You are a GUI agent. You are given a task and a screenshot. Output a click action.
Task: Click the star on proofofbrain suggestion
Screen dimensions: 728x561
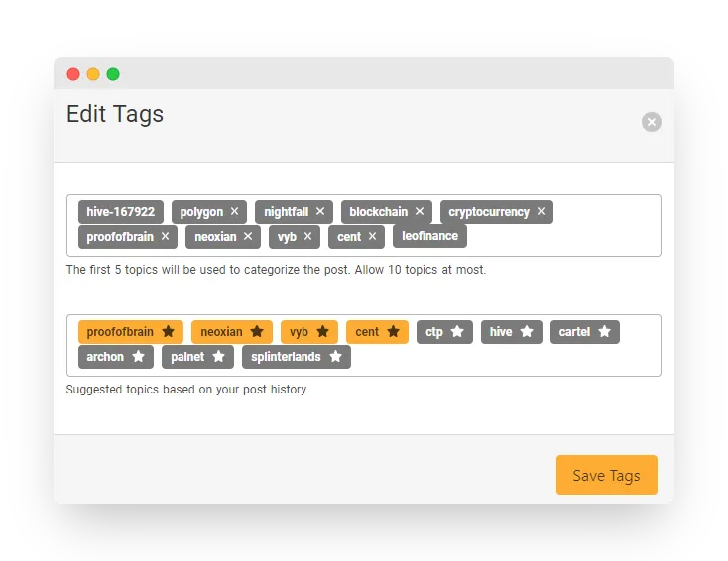[x=168, y=332]
